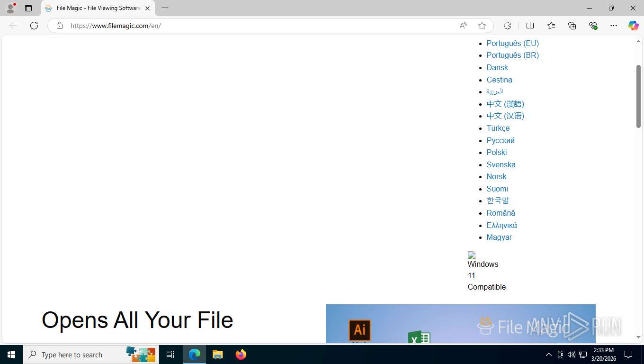Image resolution: width=644 pixels, height=364 pixels.
Task: Select 中文 (漢語) traditional Chinese link
Action: 505,104
